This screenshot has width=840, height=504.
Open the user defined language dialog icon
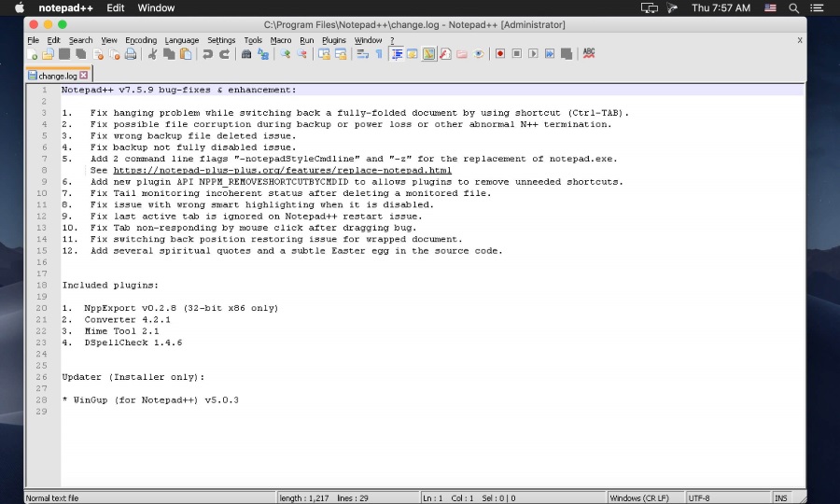413,54
